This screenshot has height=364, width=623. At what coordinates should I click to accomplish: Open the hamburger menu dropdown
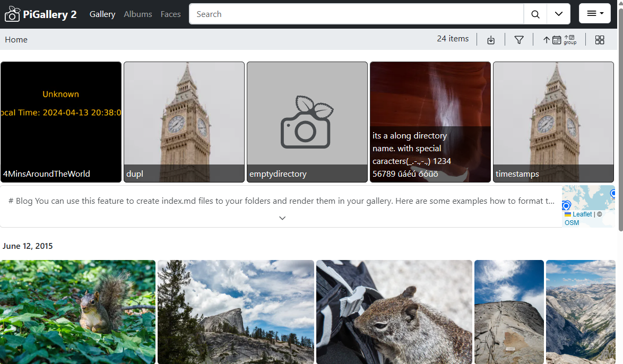pyautogui.click(x=594, y=14)
